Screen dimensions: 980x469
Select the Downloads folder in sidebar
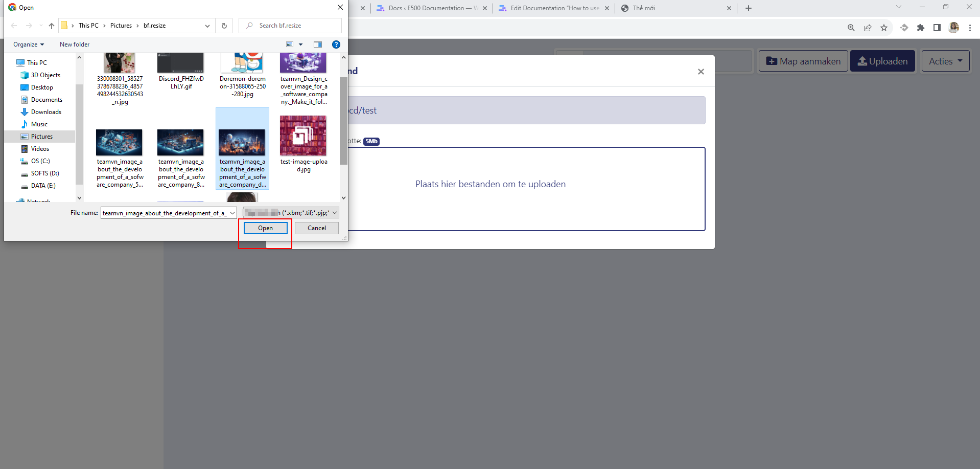tap(46, 112)
